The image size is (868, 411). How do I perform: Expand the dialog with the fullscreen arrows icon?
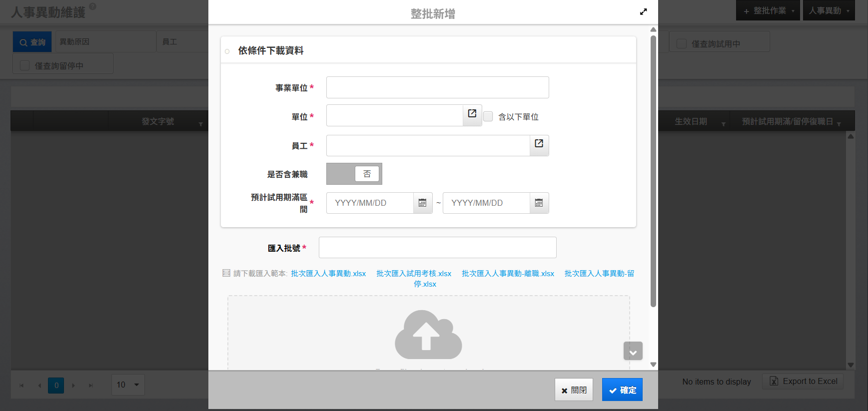coord(643,12)
